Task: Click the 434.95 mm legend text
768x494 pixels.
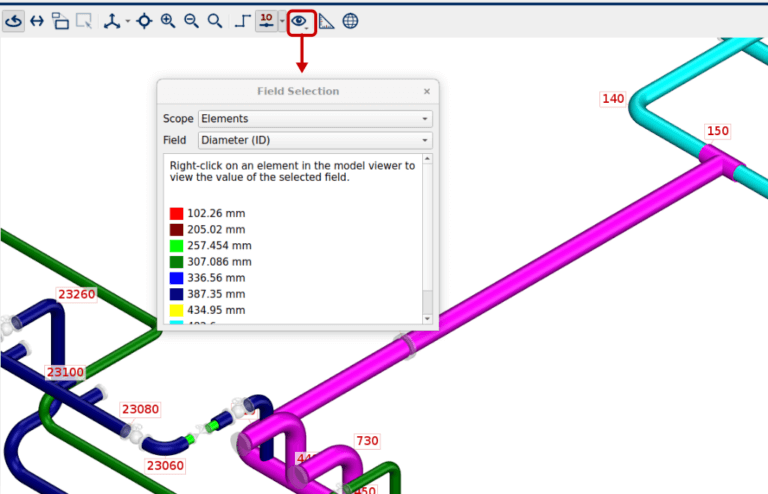Action: [216, 310]
